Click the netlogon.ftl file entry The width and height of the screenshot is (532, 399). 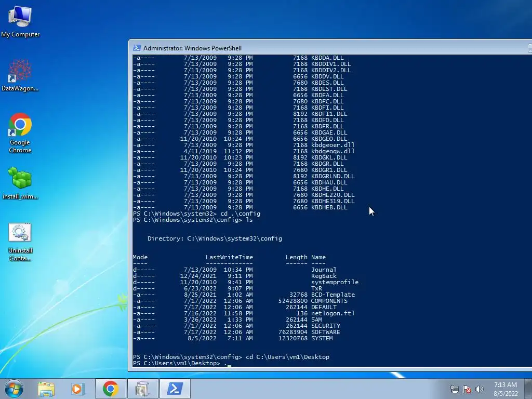point(333,313)
